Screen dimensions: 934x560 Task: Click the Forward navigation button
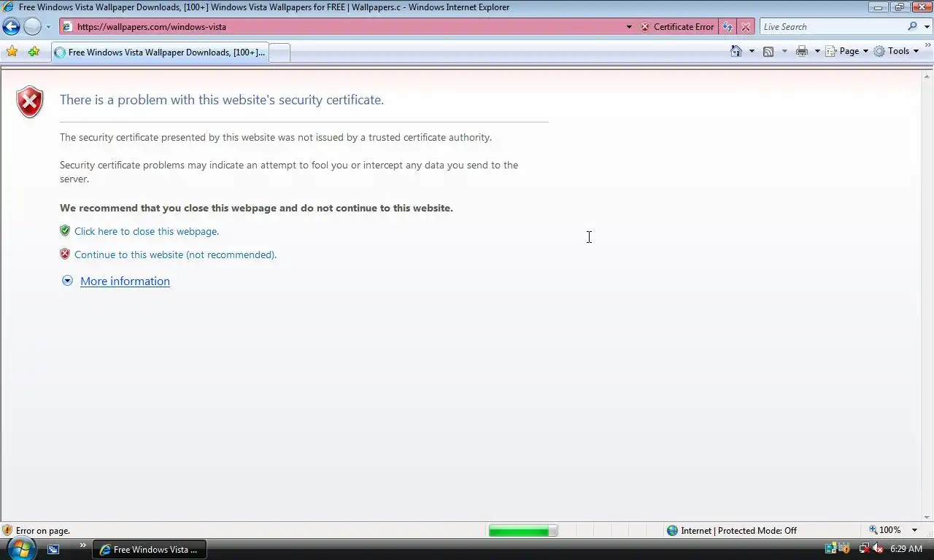click(32, 27)
